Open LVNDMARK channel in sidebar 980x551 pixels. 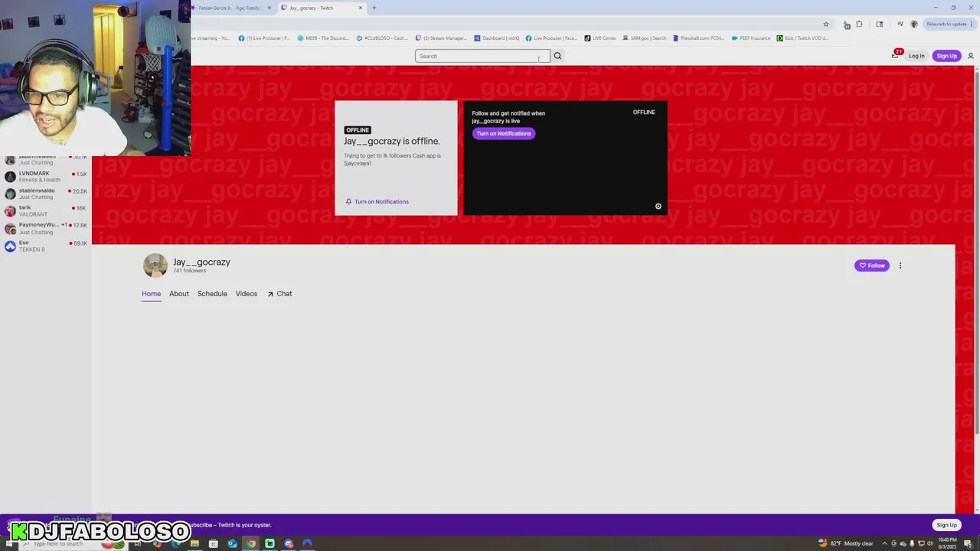[46, 177]
